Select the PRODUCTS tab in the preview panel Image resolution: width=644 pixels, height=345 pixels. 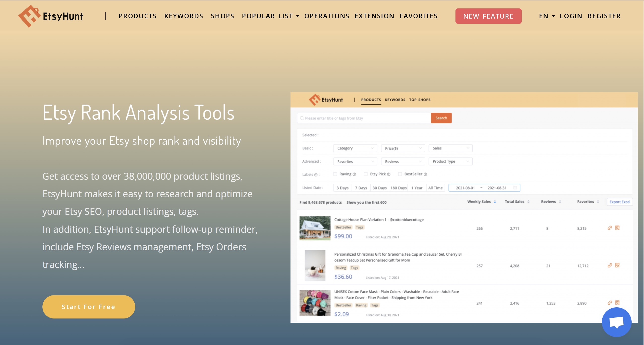(x=371, y=100)
